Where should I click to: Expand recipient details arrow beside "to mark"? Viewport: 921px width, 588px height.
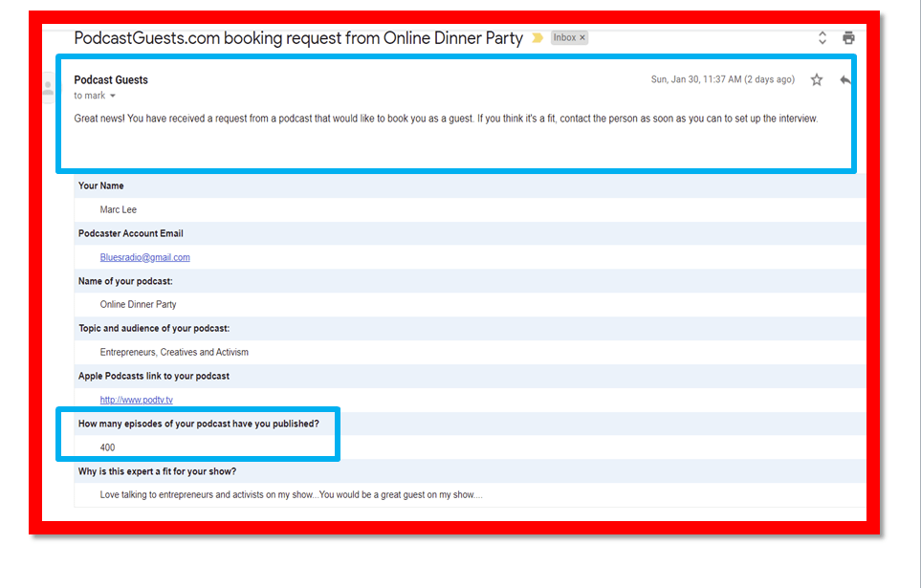pyautogui.click(x=113, y=97)
